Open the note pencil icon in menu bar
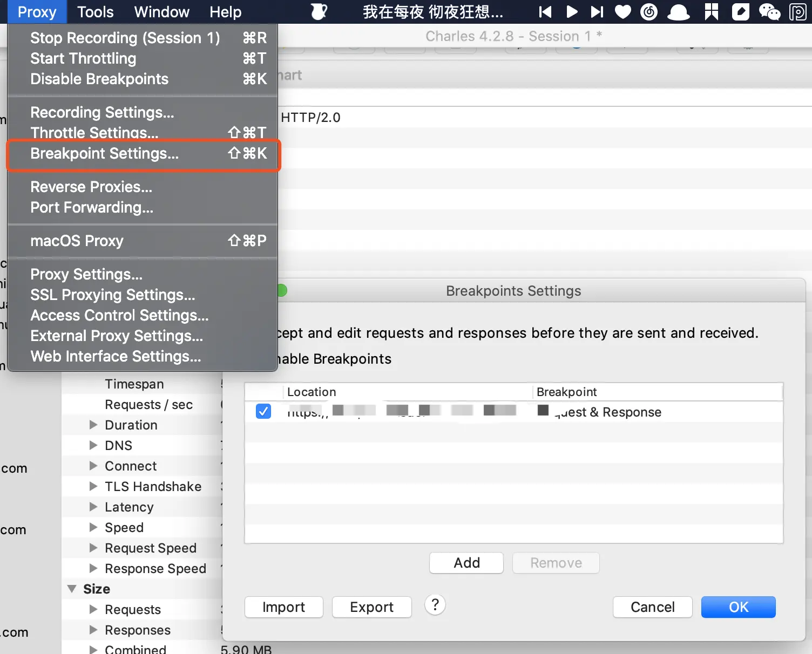The width and height of the screenshot is (812, 654). (741, 12)
